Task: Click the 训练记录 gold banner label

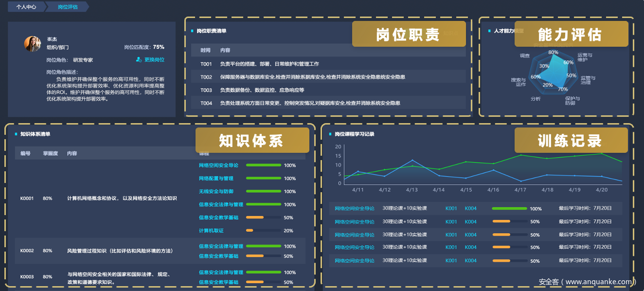Action: [570, 141]
